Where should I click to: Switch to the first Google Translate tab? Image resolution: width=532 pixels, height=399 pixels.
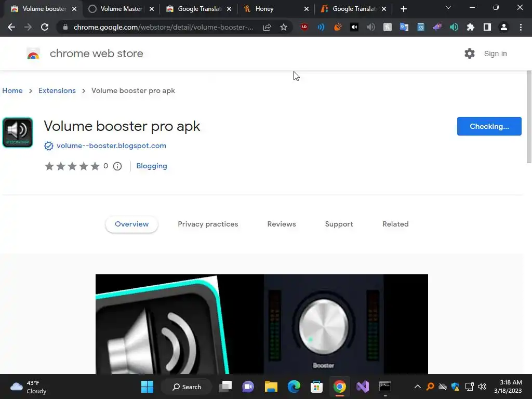coord(200,9)
